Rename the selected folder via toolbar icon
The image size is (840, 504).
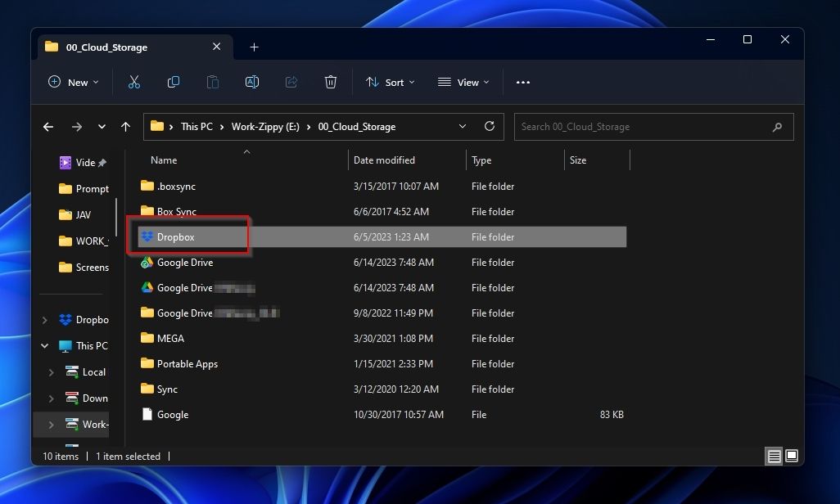251,82
